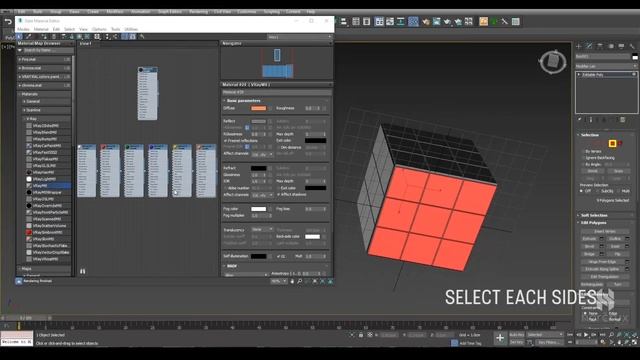Click the Insert Vertex button
The image size is (640, 360).
click(x=605, y=231)
